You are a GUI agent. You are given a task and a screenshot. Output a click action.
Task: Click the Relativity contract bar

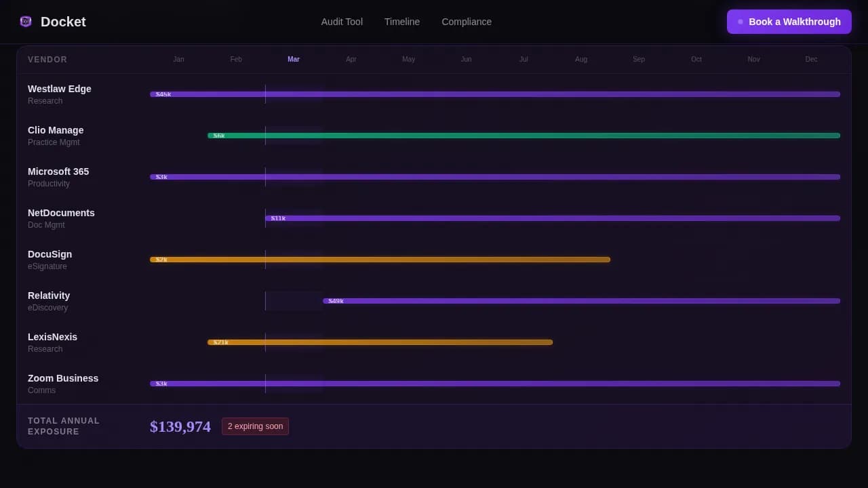(x=581, y=301)
